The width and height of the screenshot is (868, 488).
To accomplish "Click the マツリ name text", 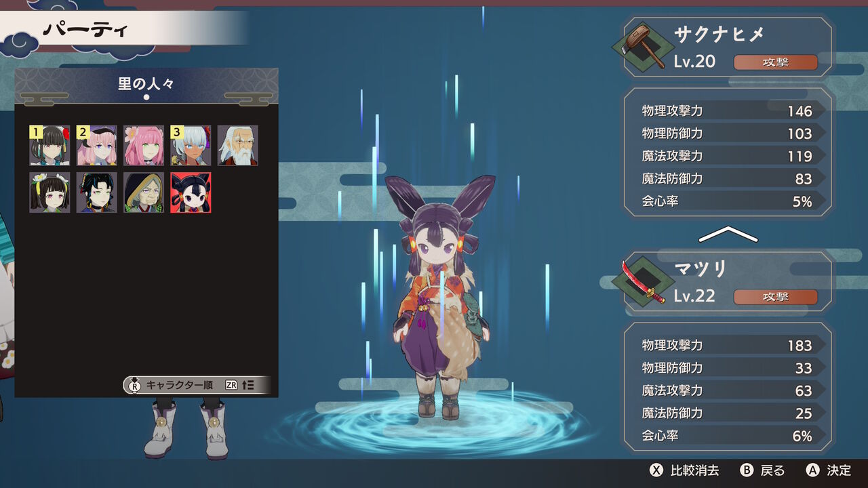I will tap(701, 269).
